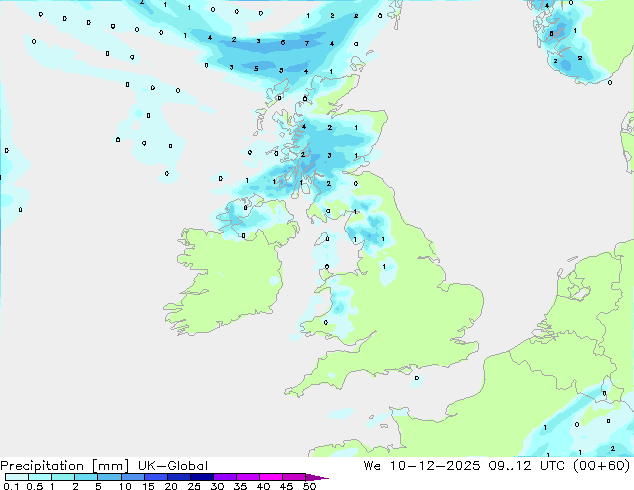Image resolution: width=634 pixels, height=490 pixels.
Task: Click the 35–40 mm legend swatch
Action: coord(247,477)
